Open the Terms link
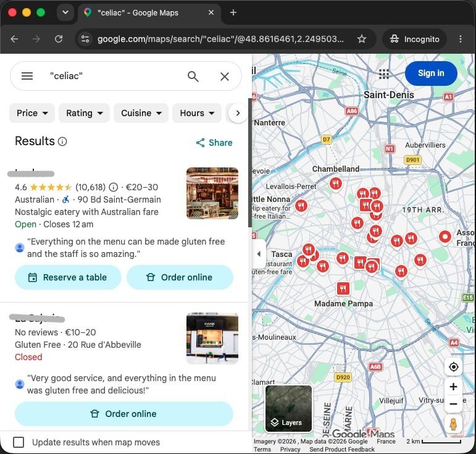Screen dimensions: 476x454 (x=262, y=449)
